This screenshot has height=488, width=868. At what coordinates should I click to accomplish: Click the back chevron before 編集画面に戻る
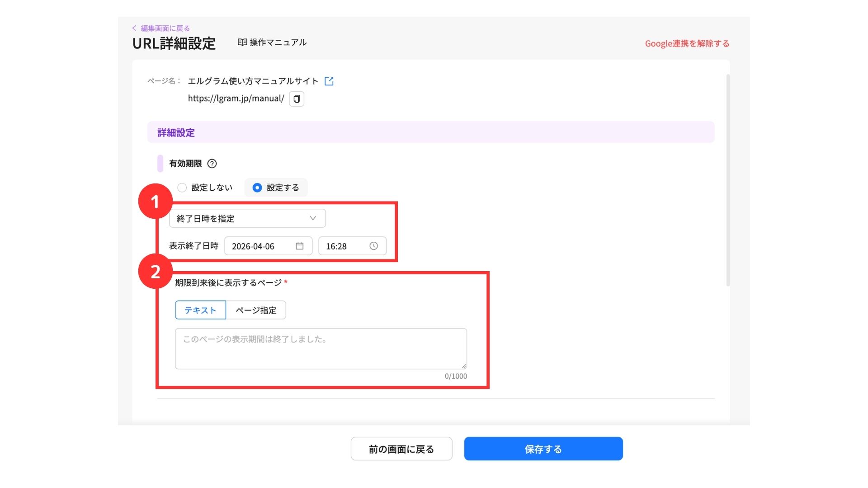134,28
